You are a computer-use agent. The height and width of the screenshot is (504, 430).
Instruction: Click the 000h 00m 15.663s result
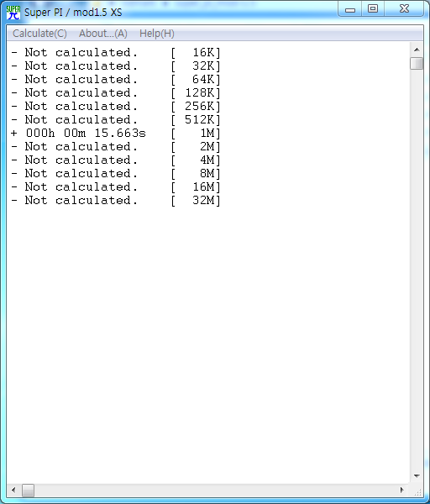click(86, 133)
